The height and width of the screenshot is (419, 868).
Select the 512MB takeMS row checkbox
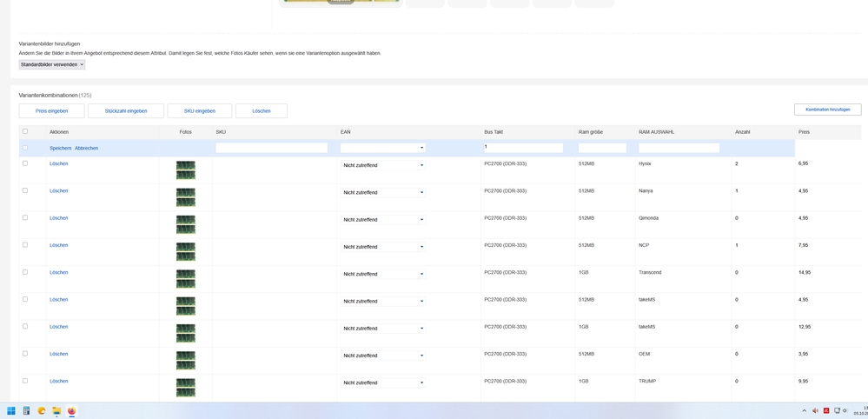25,299
